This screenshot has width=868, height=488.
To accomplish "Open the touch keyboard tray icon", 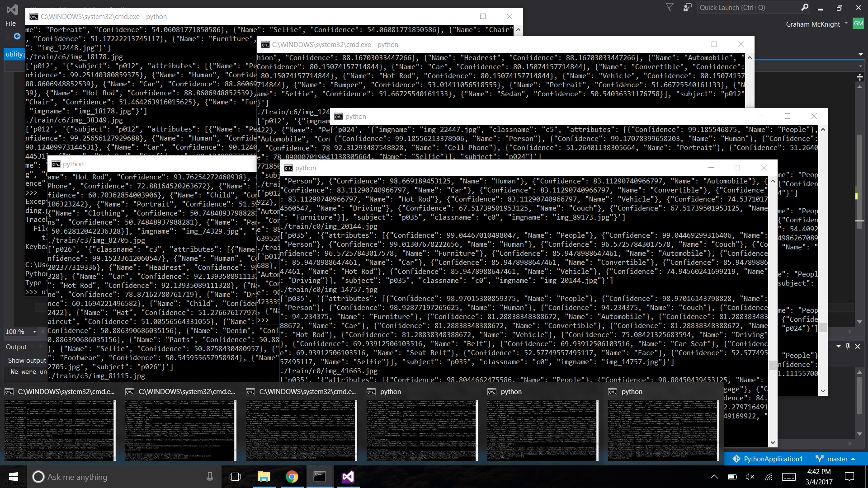I will (789, 477).
